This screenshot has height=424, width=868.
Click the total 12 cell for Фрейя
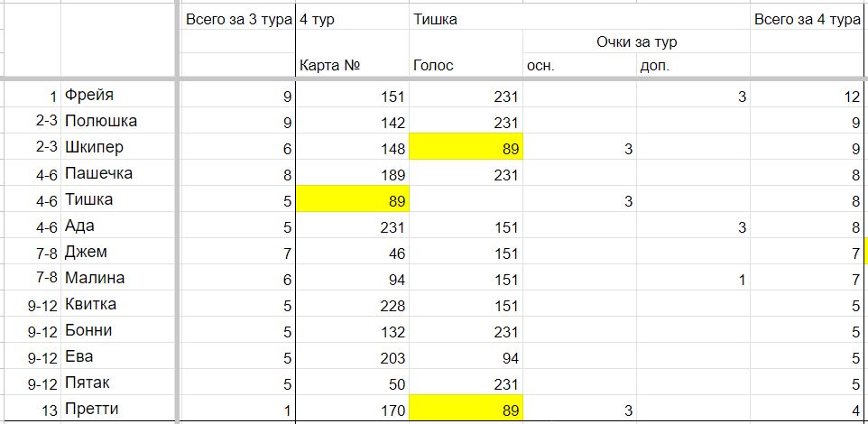pos(808,96)
